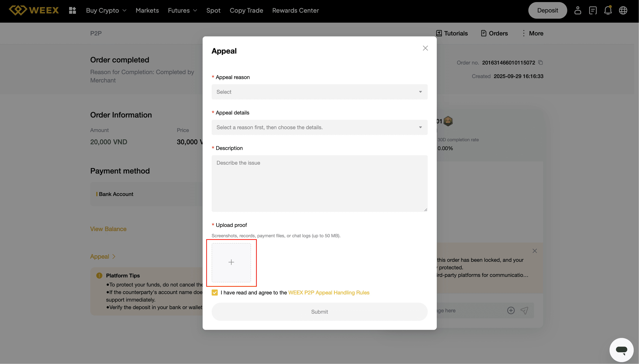This screenshot has height=364, width=639.
Task: Open the apps grid menu icon
Action: tap(72, 10)
